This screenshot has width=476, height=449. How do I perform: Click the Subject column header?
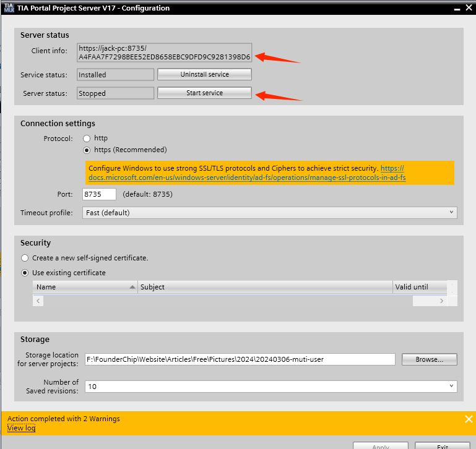[x=265, y=287]
